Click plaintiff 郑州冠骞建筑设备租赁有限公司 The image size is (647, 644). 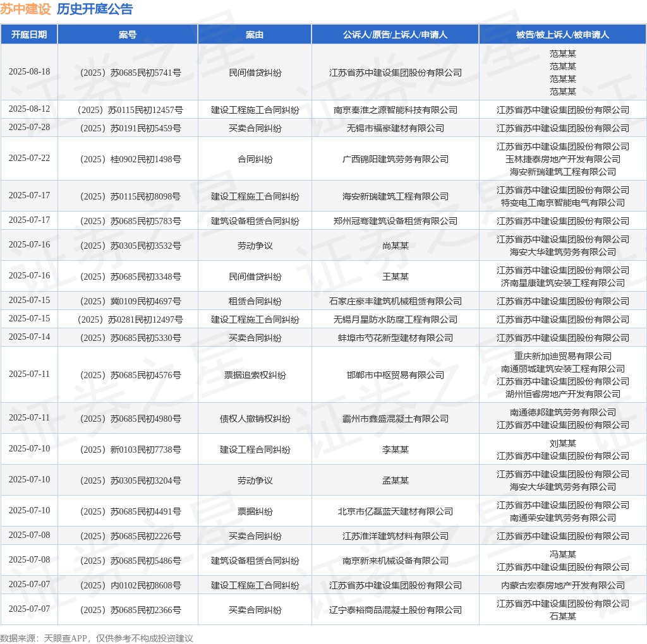click(x=395, y=221)
